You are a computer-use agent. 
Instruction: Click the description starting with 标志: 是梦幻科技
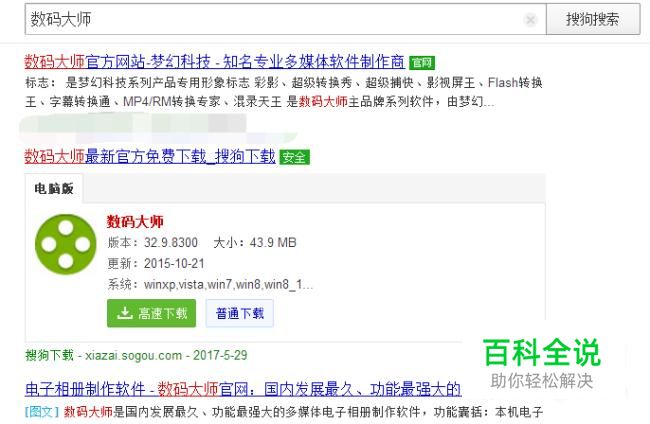point(284,92)
